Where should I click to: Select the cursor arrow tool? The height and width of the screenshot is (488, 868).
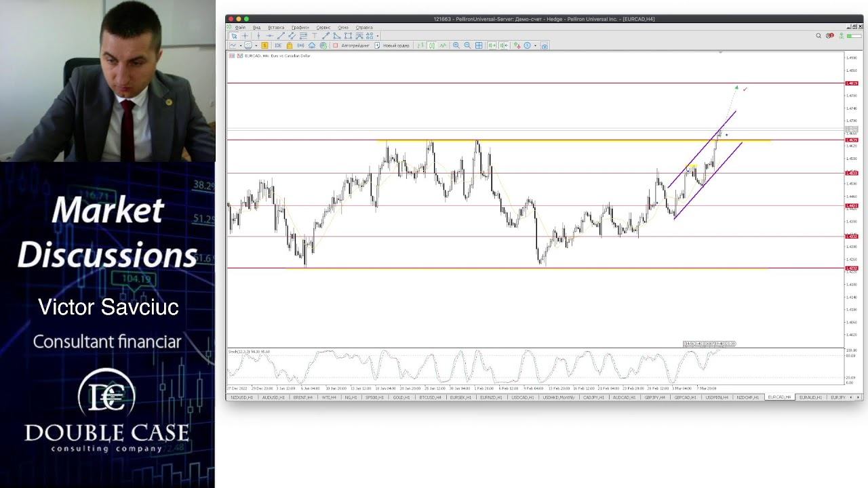coord(234,36)
